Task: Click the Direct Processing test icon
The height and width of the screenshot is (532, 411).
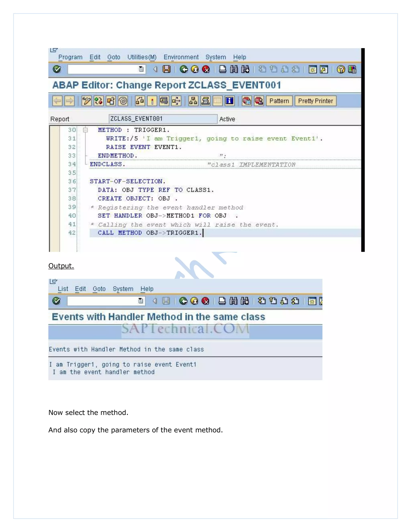Action: click(164, 101)
